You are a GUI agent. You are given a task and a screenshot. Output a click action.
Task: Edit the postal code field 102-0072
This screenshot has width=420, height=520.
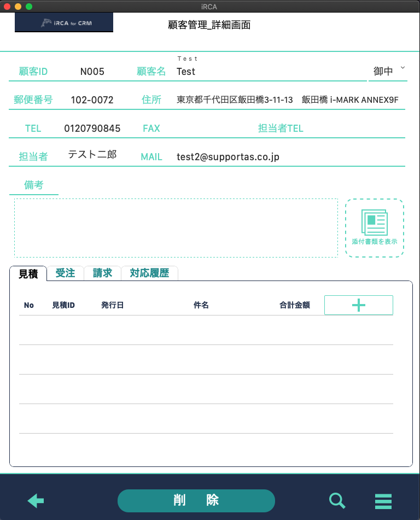(x=92, y=100)
